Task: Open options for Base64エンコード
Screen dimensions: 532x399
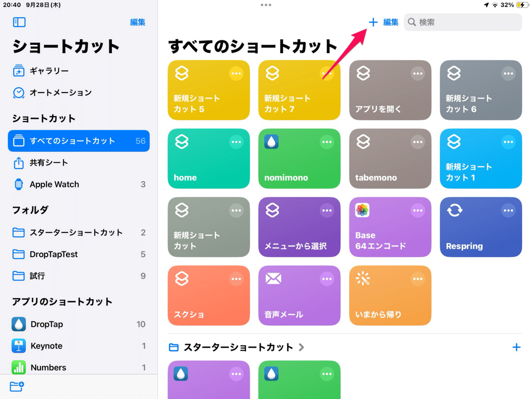Action: coord(418,211)
